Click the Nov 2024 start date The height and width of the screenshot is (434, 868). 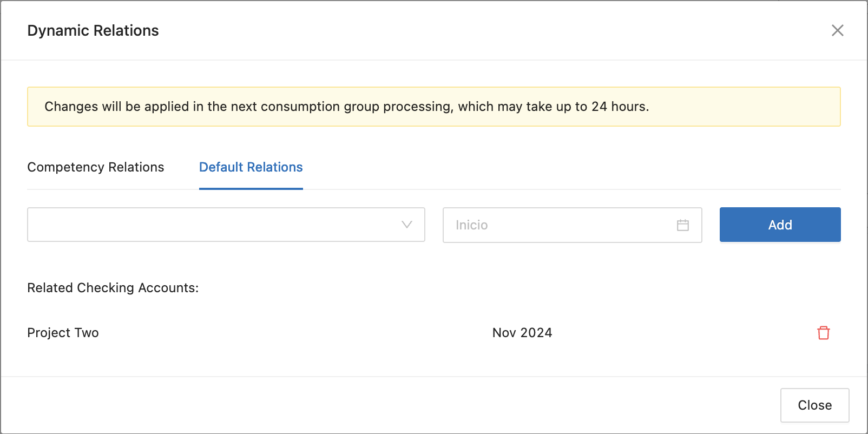click(522, 333)
